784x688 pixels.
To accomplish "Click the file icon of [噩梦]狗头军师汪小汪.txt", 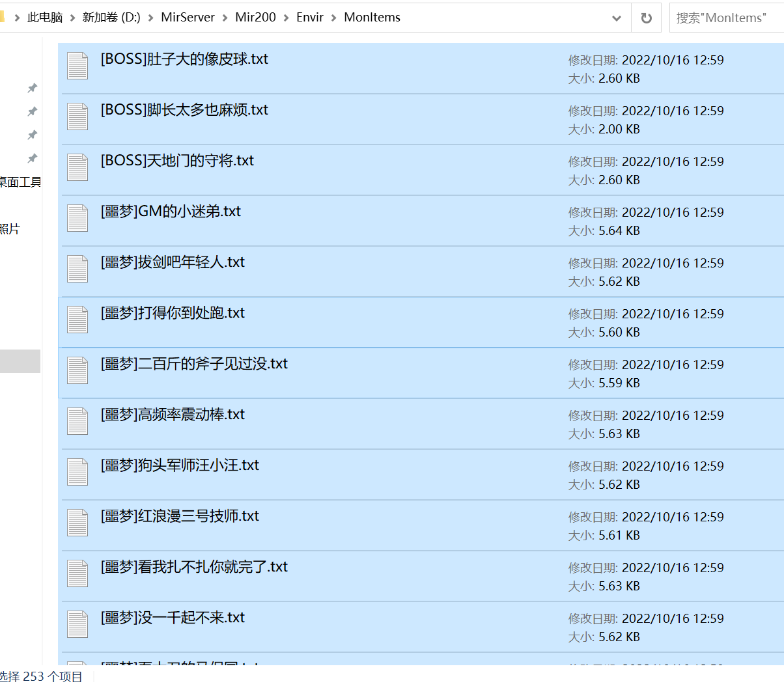I will click(x=77, y=472).
